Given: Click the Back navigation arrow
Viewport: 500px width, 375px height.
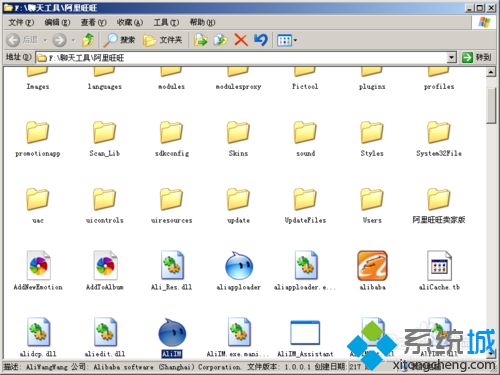Looking at the screenshot, I should (14, 40).
